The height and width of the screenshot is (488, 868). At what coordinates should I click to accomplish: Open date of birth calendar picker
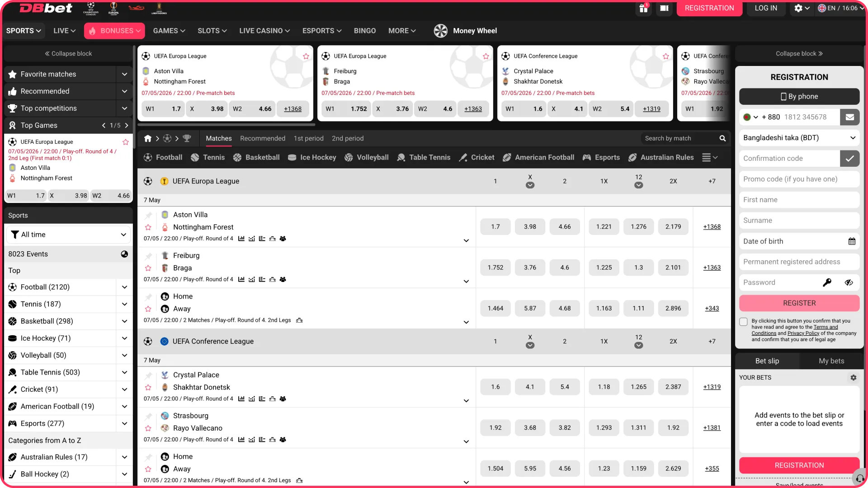coord(852,241)
